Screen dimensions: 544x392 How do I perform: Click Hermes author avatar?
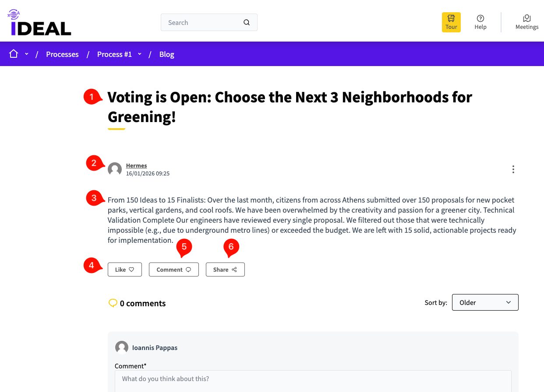click(x=115, y=169)
